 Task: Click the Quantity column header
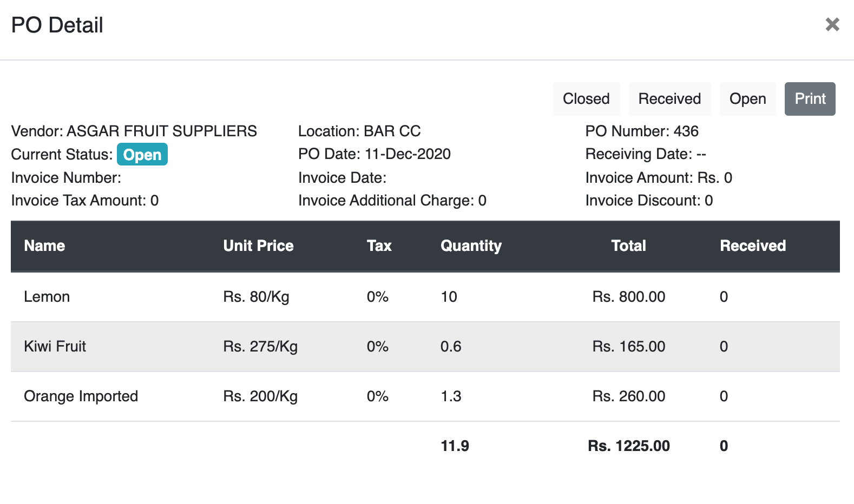click(x=471, y=246)
